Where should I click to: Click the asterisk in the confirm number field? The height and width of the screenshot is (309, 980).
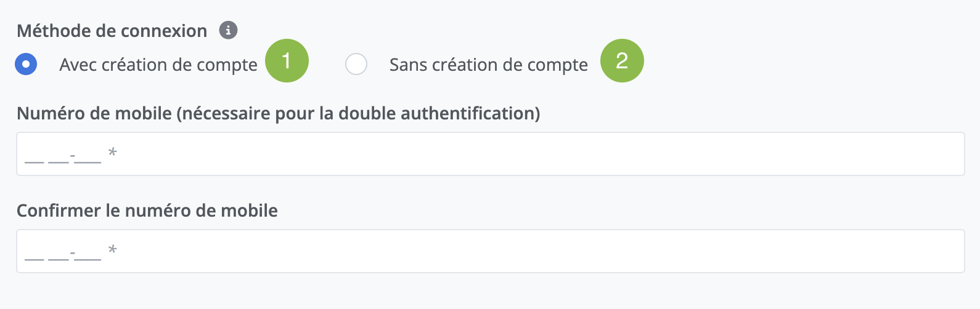[x=112, y=250]
